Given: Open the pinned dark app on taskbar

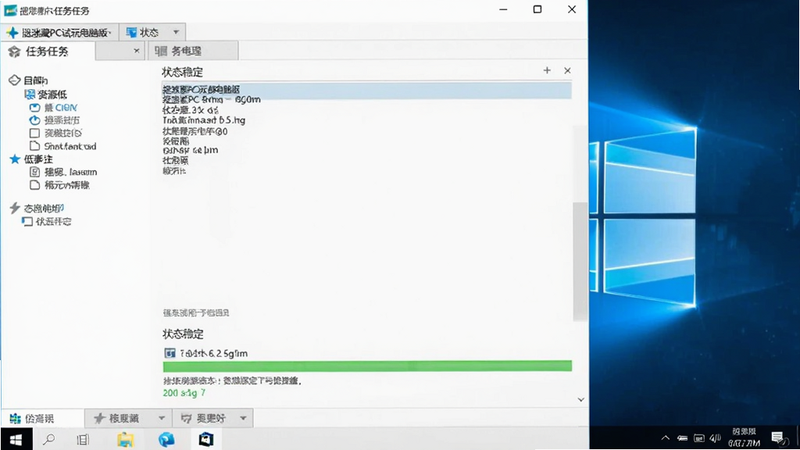Looking at the screenshot, I should [x=206, y=439].
